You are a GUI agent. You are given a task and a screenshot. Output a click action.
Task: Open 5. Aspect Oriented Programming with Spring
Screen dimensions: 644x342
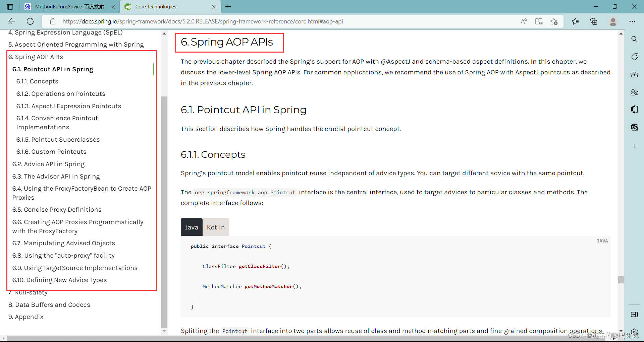point(76,45)
